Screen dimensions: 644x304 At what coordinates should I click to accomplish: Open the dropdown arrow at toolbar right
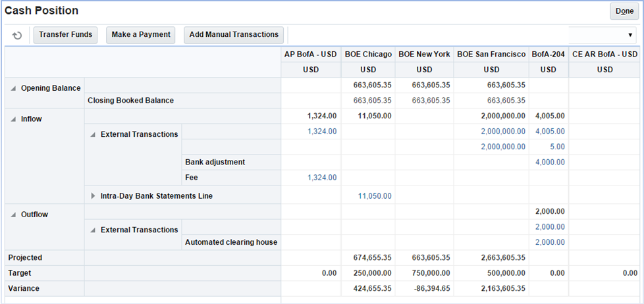630,35
